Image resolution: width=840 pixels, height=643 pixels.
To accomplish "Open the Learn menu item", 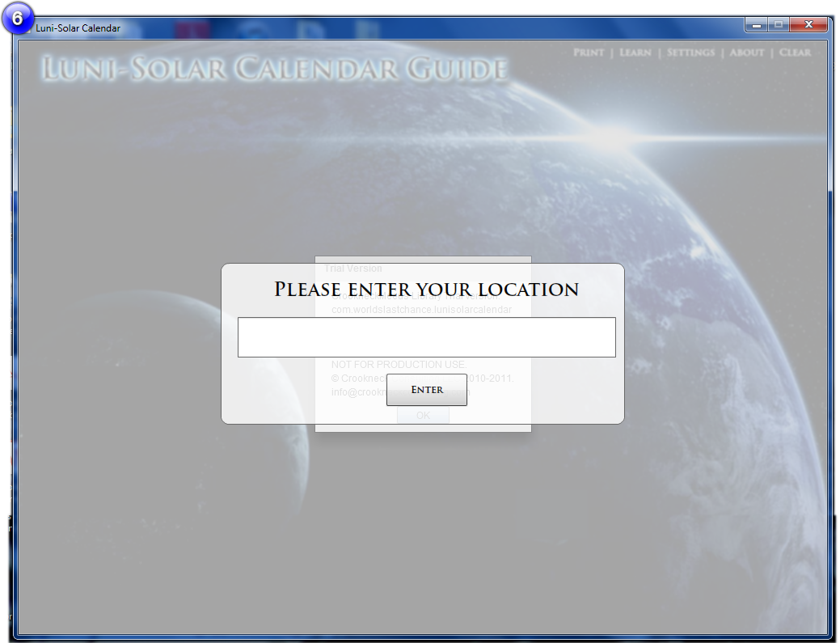I will coord(635,53).
